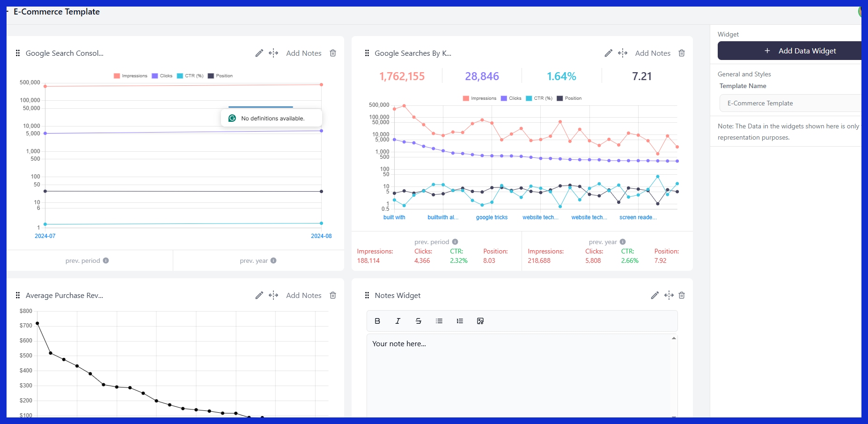Image resolution: width=868 pixels, height=424 pixels.
Task: Click the prev. period info icon
Action: coord(106,260)
